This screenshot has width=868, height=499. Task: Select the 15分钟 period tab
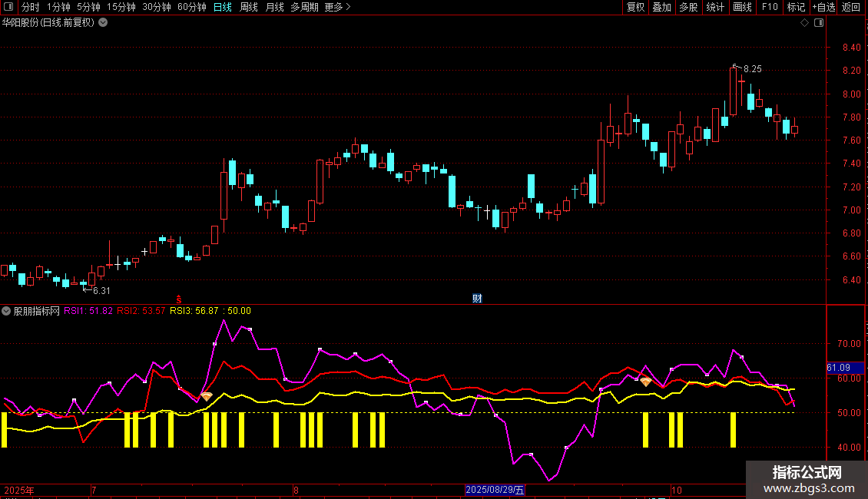click(x=121, y=7)
